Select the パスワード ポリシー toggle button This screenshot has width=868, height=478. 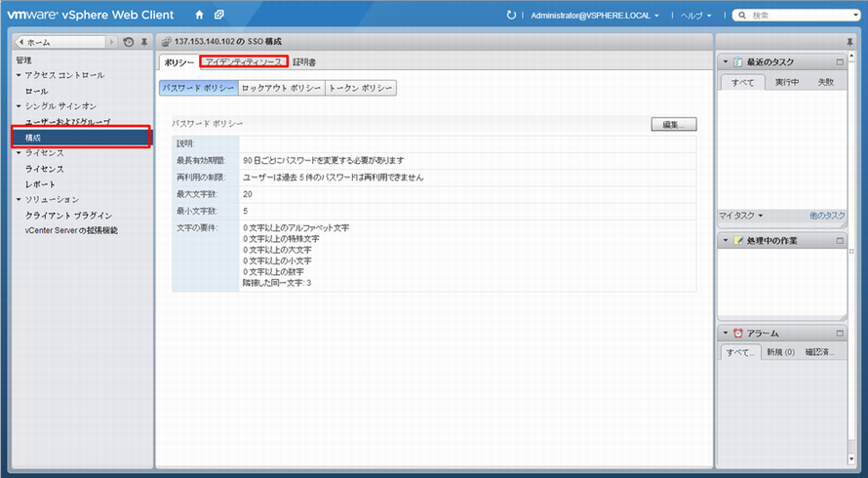[x=198, y=88]
